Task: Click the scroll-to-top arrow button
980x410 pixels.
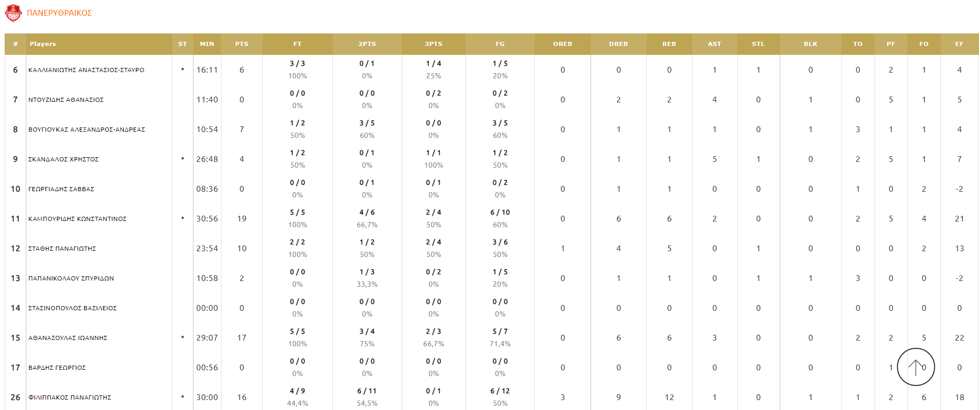Action: [x=915, y=367]
